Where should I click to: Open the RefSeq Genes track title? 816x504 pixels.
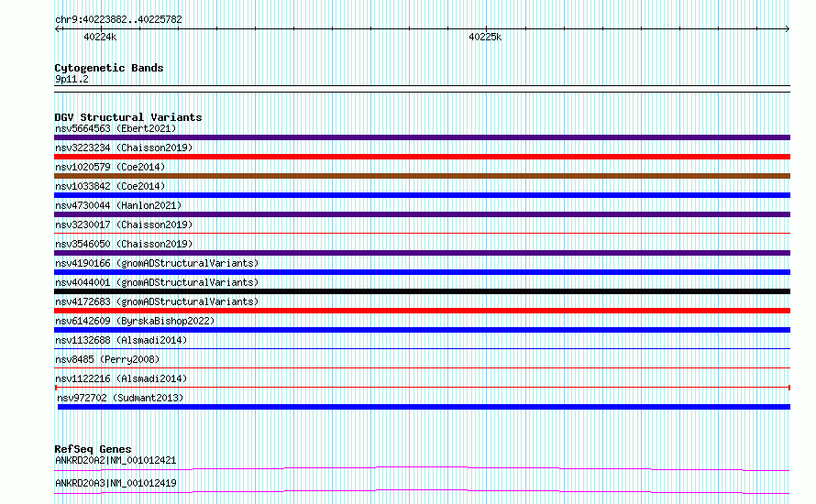coord(93,449)
